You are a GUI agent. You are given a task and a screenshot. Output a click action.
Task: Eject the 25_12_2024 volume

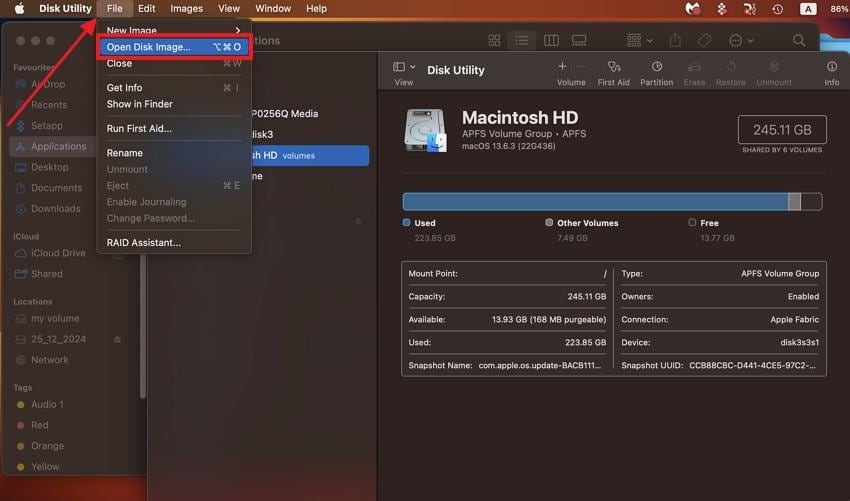117,339
